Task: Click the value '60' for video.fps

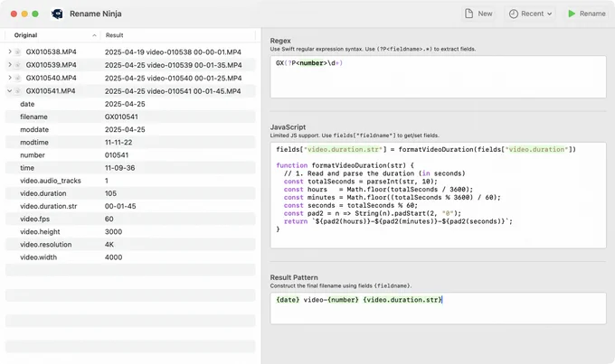Action: point(109,219)
